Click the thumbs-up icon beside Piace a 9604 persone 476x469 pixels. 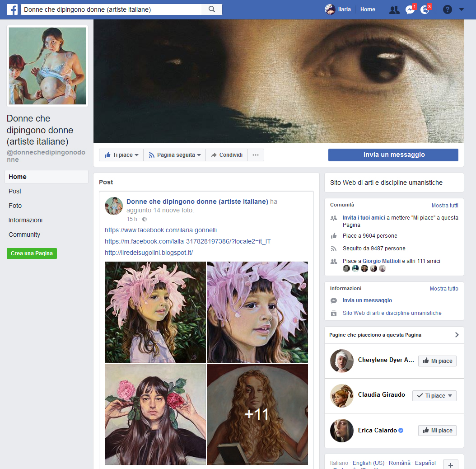point(334,236)
